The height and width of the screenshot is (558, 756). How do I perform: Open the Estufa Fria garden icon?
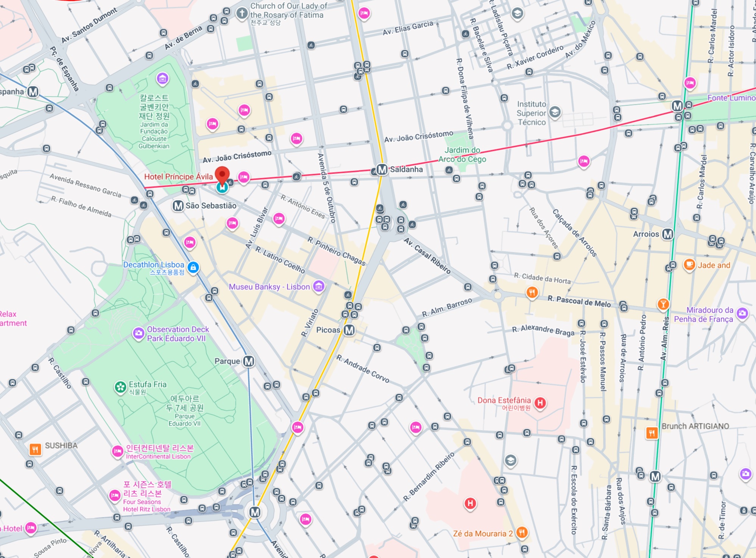tap(120, 387)
